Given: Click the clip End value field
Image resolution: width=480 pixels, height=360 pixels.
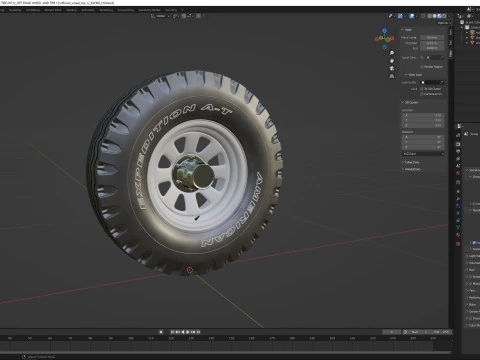Looking at the screenshot, I should point(432,48).
